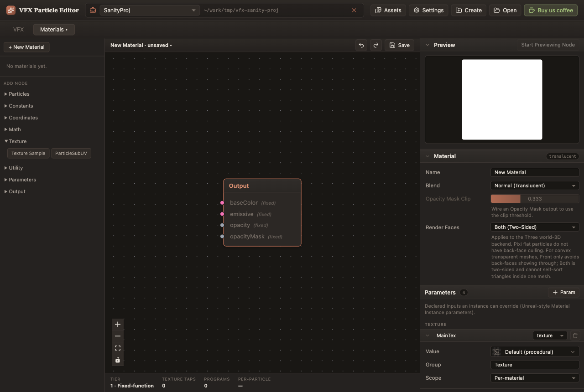Open the Blend mode dropdown

[x=535, y=186]
